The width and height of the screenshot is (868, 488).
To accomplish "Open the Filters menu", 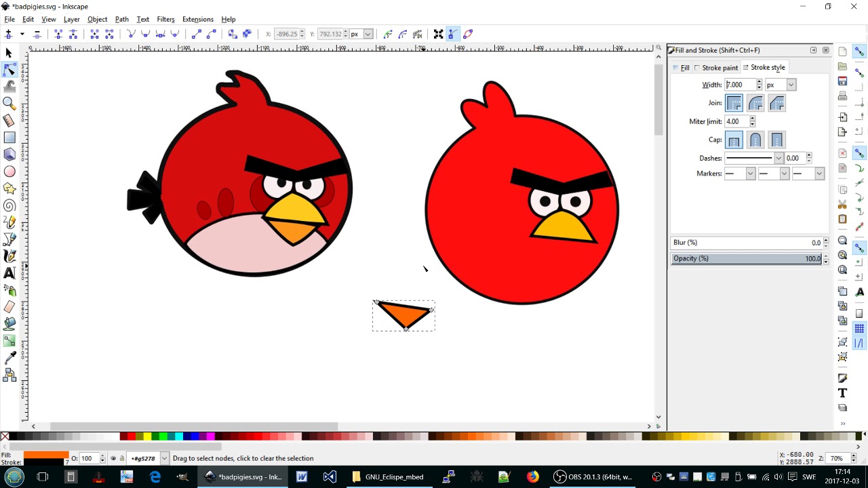I will [165, 19].
